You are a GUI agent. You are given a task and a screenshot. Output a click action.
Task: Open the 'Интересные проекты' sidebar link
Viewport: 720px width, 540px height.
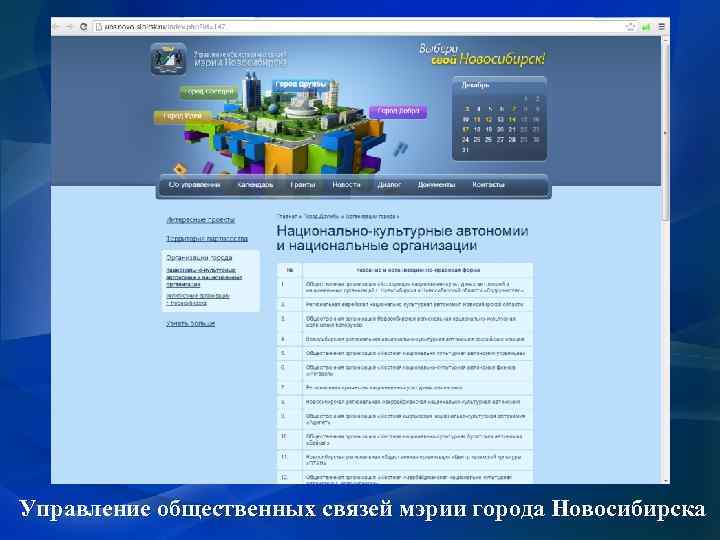[201, 220]
